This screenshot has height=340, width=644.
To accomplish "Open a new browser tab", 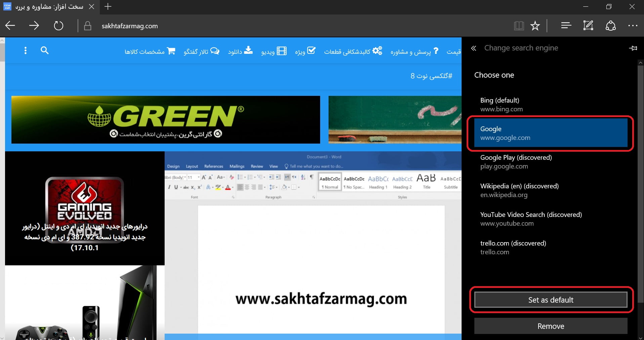I will tap(108, 7).
